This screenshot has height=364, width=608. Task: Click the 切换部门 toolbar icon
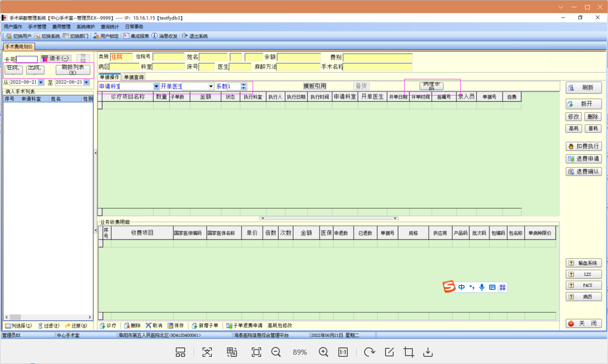pos(76,36)
